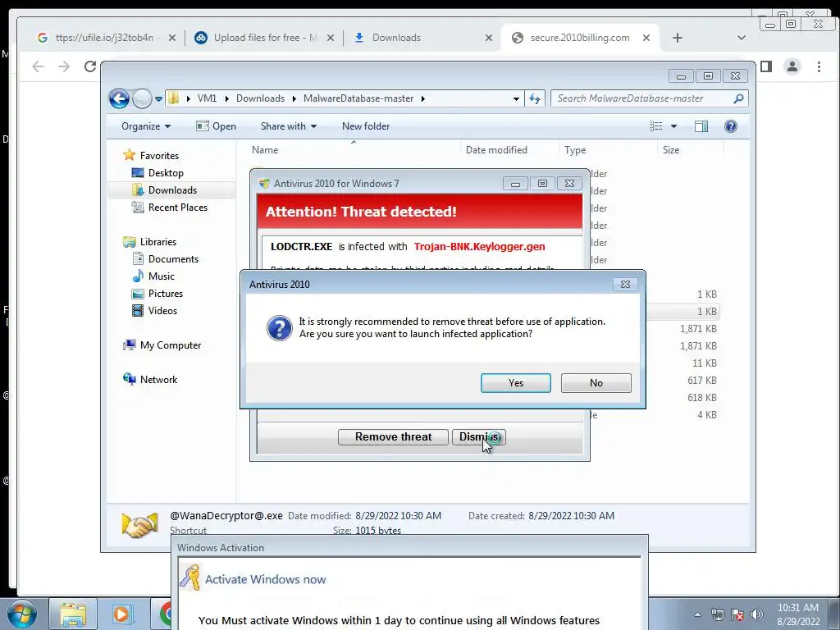Click New folder in toolbar

[x=366, y=126]
